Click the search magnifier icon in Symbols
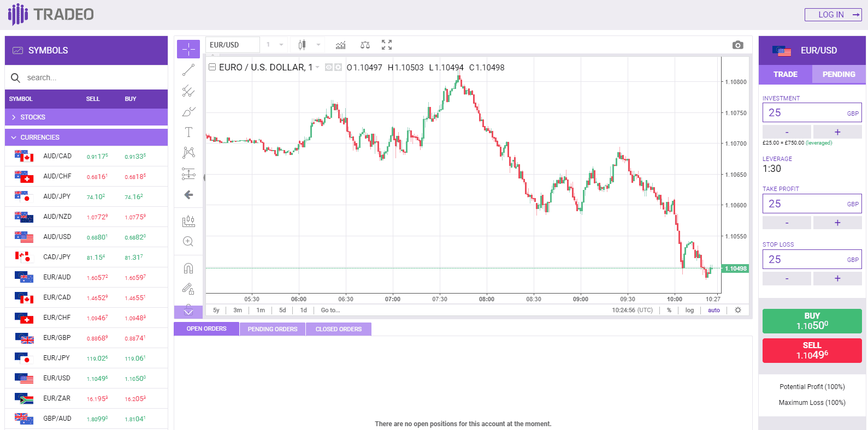Image resolution: width=868 pixels, height=430 pixels. (16, 78)
